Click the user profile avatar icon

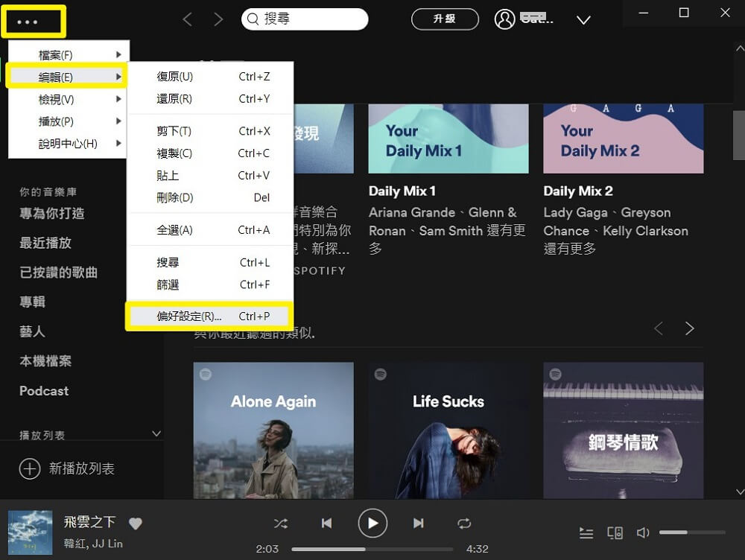[x=504, y=19]
